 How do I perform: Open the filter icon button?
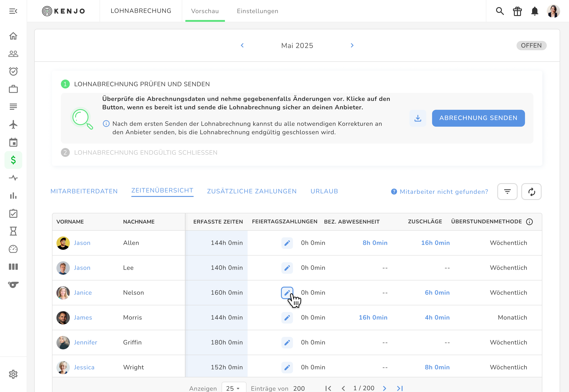(507, 192)
